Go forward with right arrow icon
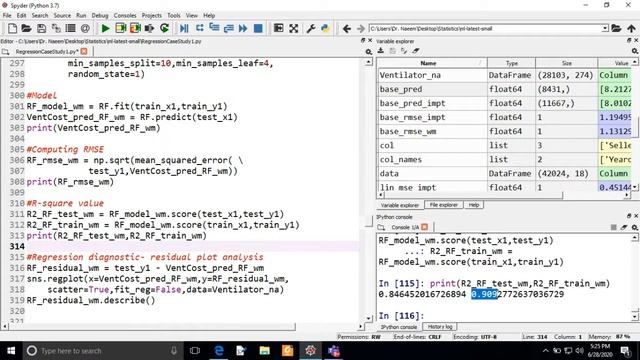640x360 pixels. (x=360, y=29)
